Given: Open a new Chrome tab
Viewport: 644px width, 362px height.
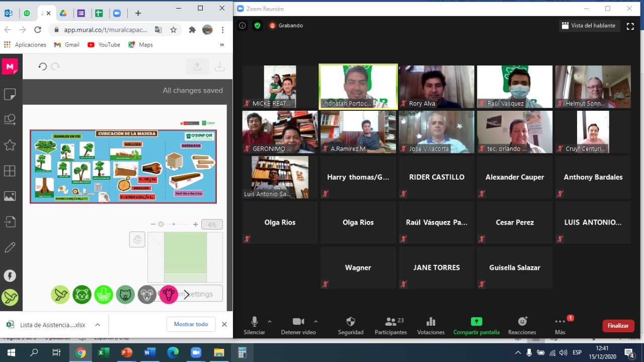Looking at the screenshot, I should tap(138, 13).
